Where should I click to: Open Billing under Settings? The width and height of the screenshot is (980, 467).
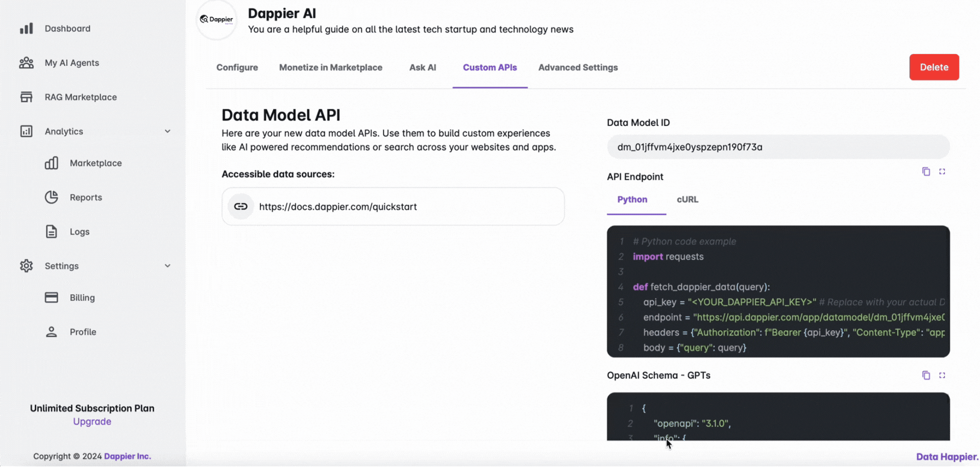coord(82,298)
